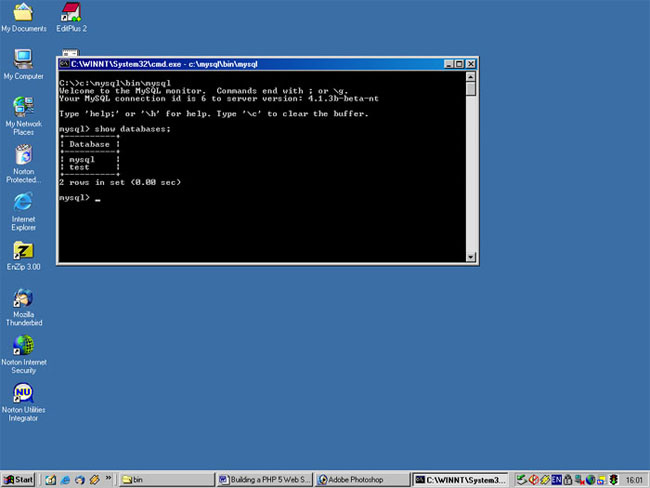
Task: Expand the Quick Launch overflow chevron
Action: [109, 479]
